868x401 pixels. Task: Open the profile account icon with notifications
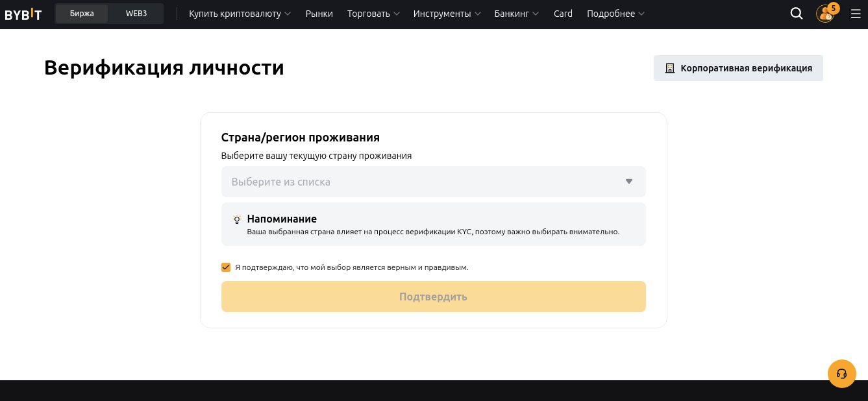825,14
